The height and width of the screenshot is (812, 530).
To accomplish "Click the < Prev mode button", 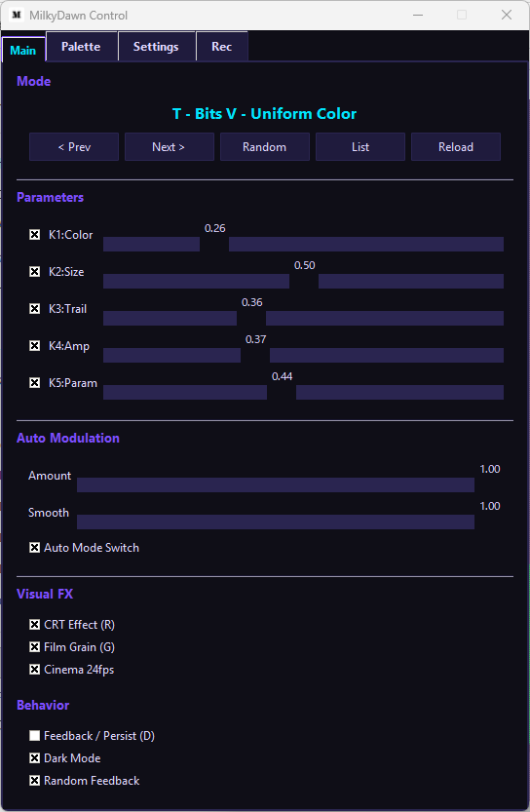I will [74, 147].
